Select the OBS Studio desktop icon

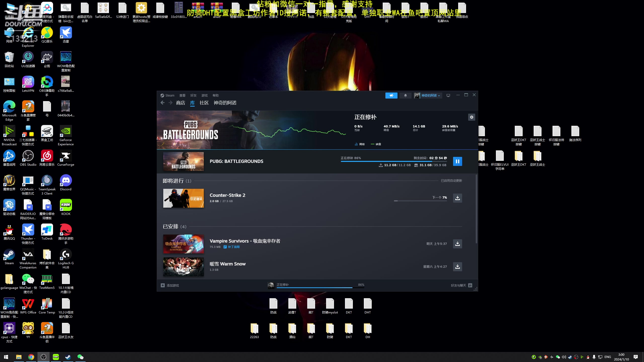pyautogui.click(x=28, y=158)
